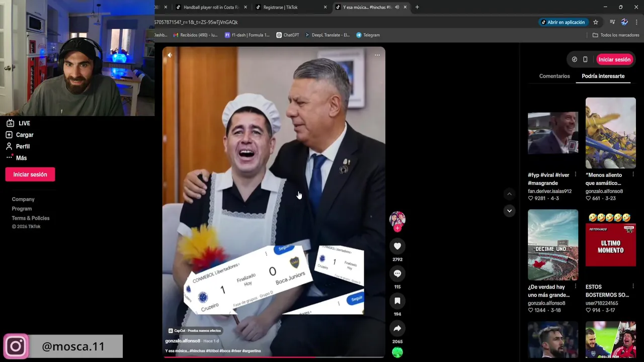Click CapCut Prueba nuevos efectos badge
The height and width of the screenshot is (362, 644).
coord(195,330)
